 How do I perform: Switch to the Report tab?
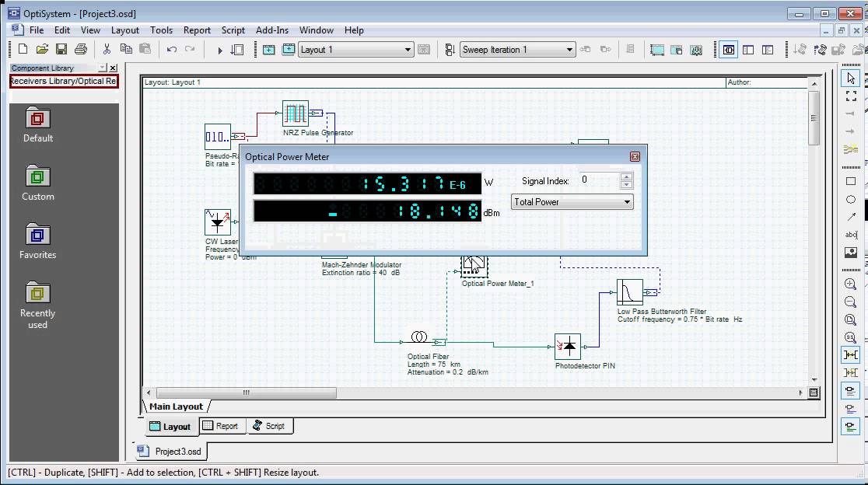(x=222, y=426)
